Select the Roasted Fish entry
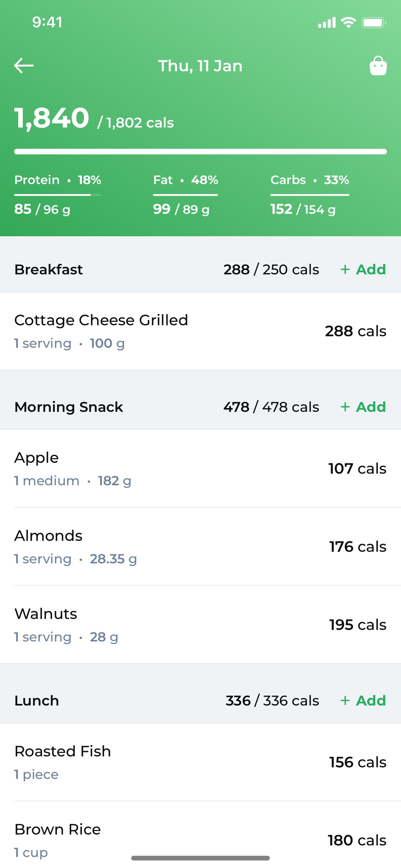The image size is (401, 868). [x=200, y=763]
